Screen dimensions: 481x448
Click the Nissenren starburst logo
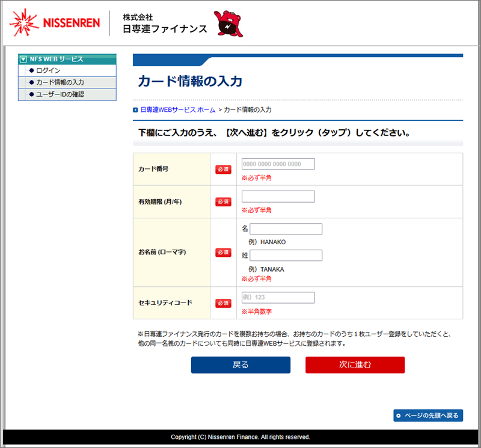[24, 23]
